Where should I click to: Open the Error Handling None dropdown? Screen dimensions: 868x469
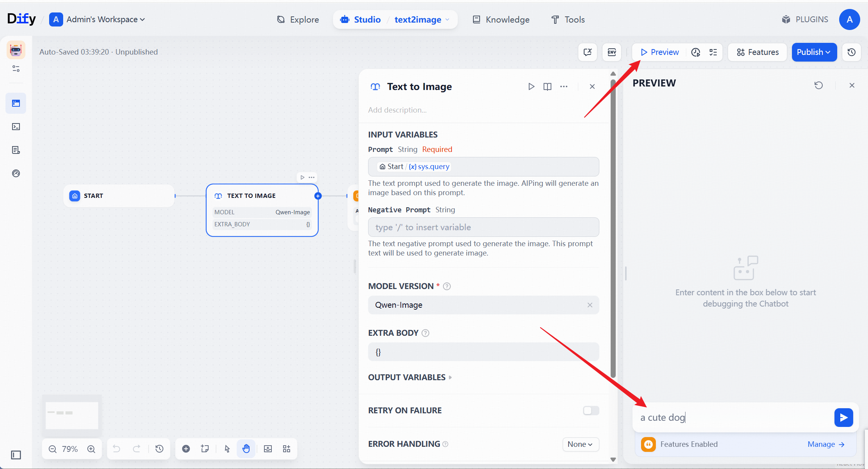[x=580, y=444]
